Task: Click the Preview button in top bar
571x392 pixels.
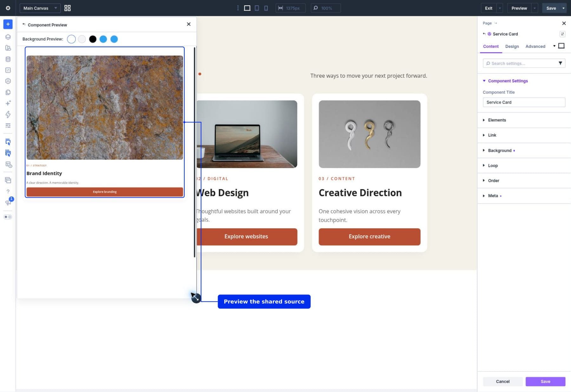Action: point(519,8)
